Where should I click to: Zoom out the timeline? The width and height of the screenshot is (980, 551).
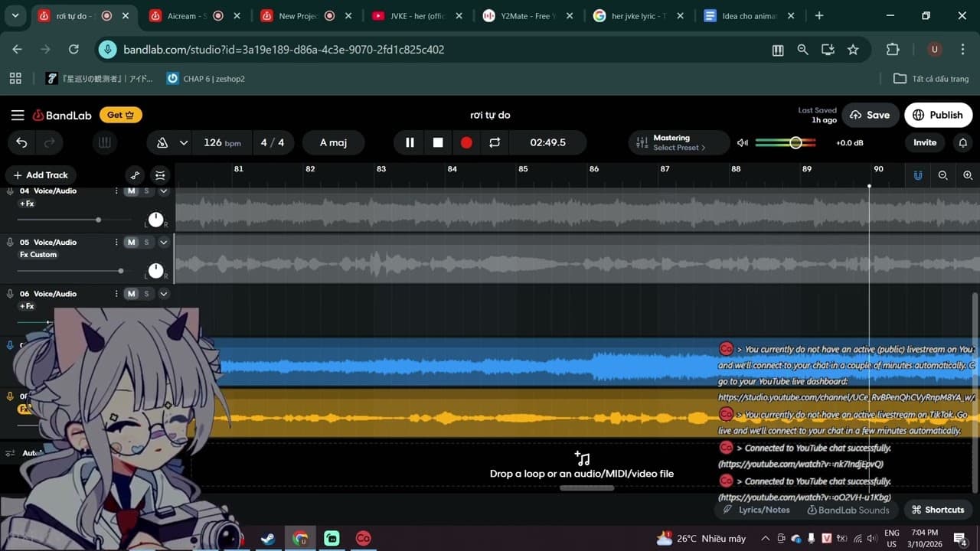pyautogui.click(x=942, y=175)
